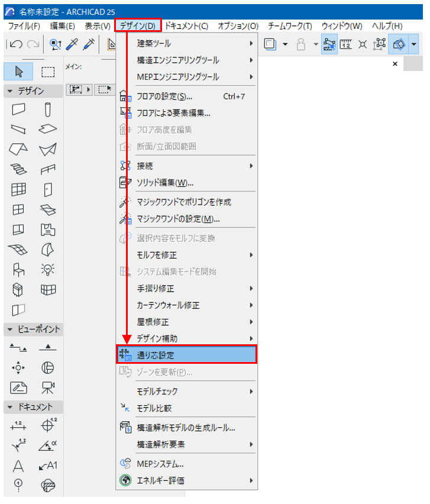Select the Wall tool
Screen dimensions: 430x504
click(18, 109)
